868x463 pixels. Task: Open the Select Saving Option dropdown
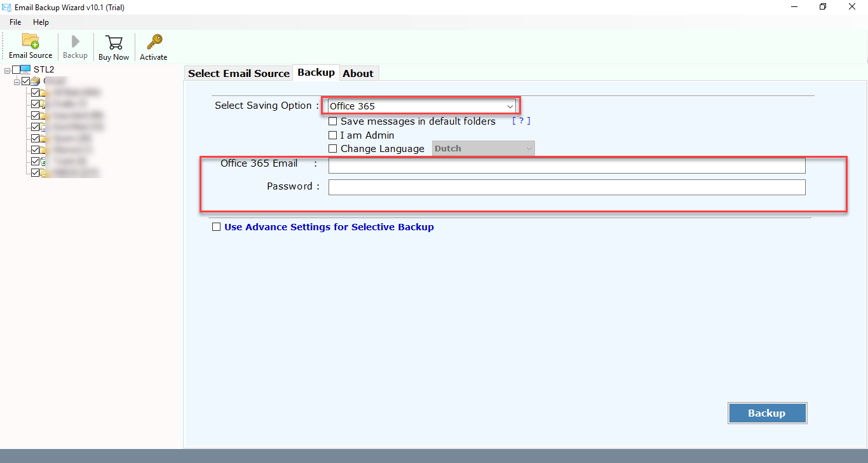(421, 106)
